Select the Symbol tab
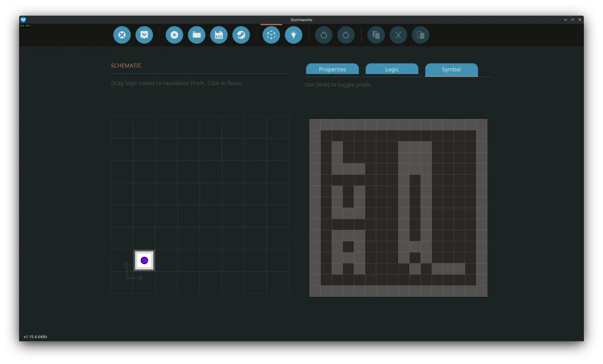 click(x=451, y=69)
